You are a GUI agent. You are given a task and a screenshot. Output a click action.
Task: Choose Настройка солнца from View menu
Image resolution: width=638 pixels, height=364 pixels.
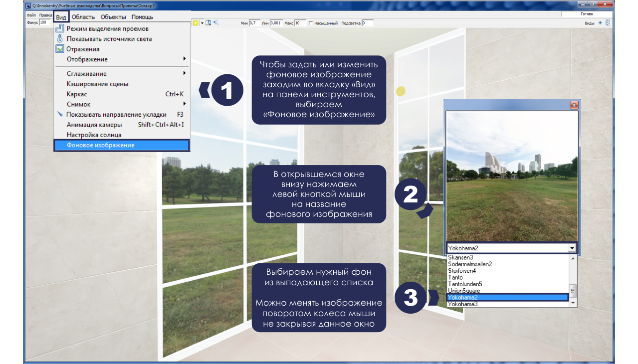click(94, 135)
